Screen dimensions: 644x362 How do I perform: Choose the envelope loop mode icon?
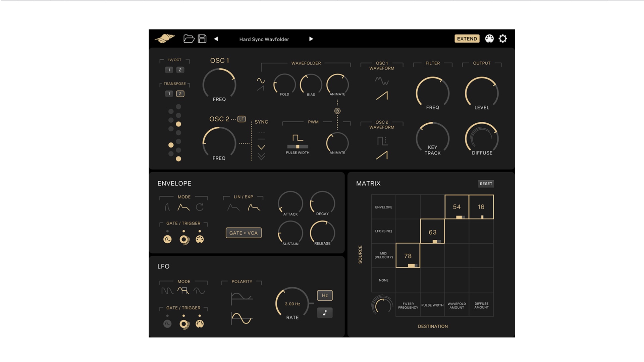click(200, 207)
